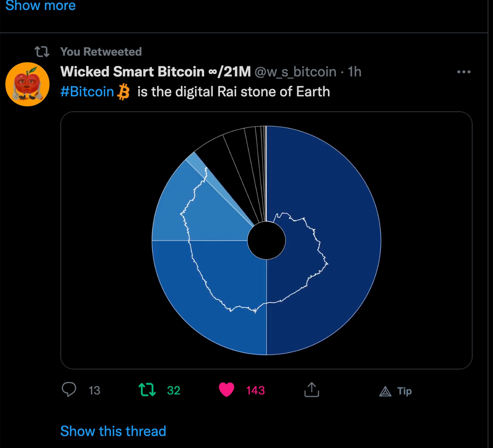
Task: Open the red apple profile avatar
Action: (27, 84)
